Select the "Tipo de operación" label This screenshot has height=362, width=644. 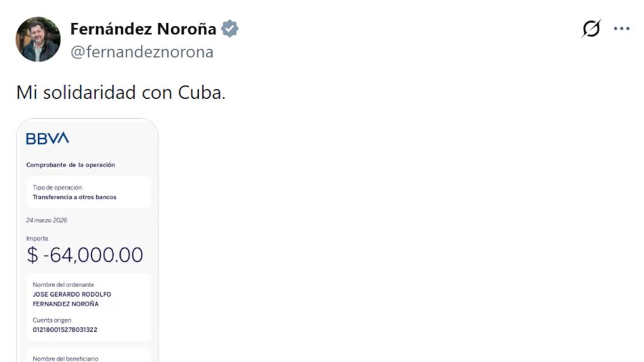pos(57,187)
